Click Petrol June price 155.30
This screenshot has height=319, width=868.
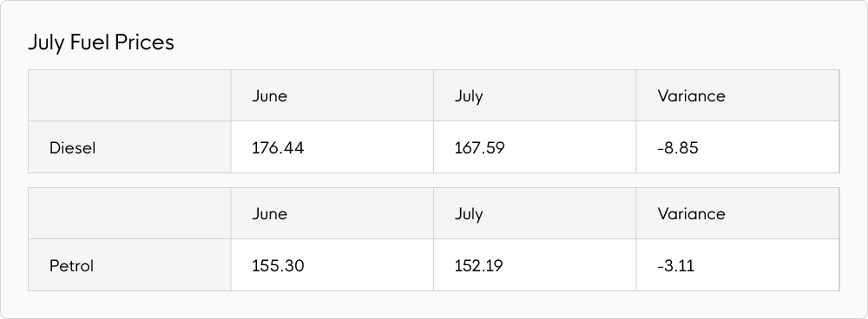[278, 266]
